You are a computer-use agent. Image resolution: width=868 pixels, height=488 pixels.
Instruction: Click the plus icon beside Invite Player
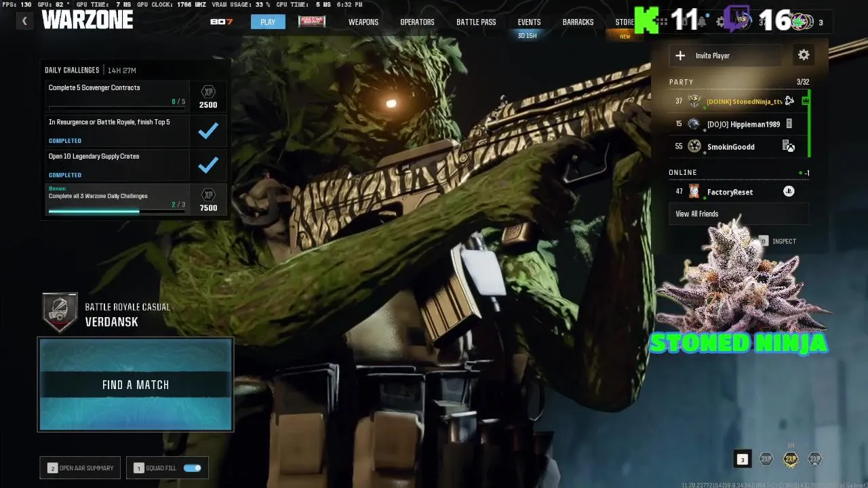pyautogui.click(x=680, y=56)
